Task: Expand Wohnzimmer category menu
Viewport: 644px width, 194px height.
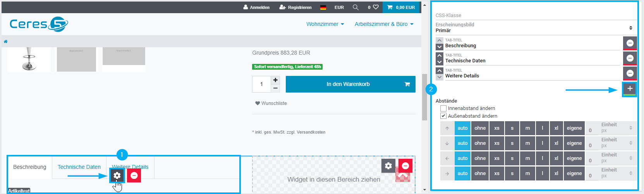Action: coord(325,24)
